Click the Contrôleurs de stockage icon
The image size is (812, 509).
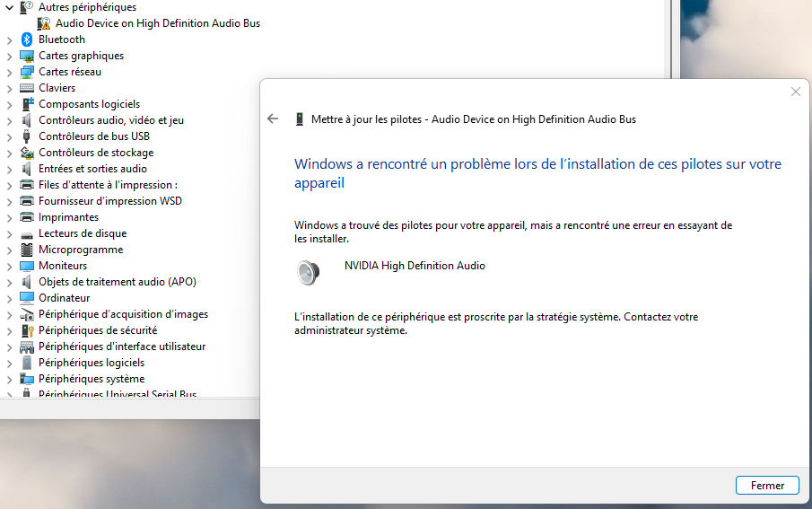pyautogui.click(x=27, y=153)
